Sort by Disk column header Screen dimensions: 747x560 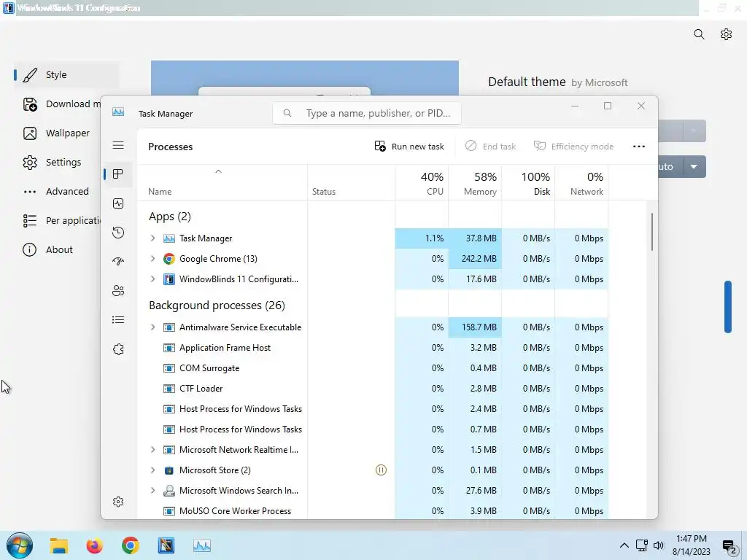[528, 183]
